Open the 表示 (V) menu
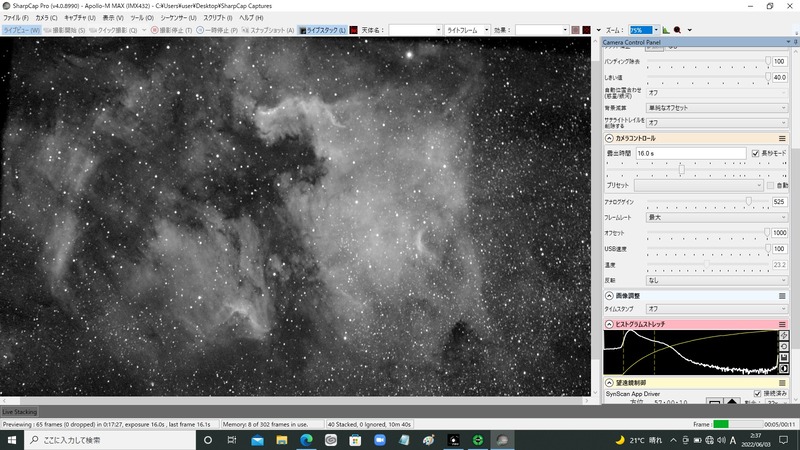 click(113, 18)
